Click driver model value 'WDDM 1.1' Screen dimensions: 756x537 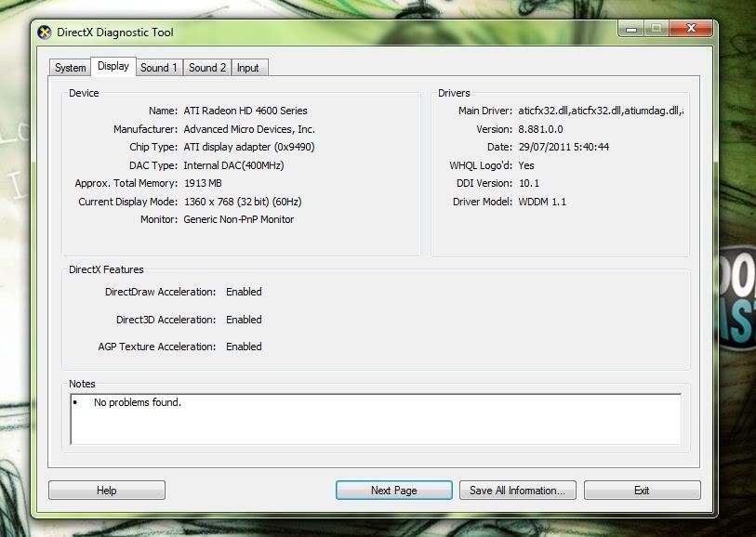(x=542, y=202)
